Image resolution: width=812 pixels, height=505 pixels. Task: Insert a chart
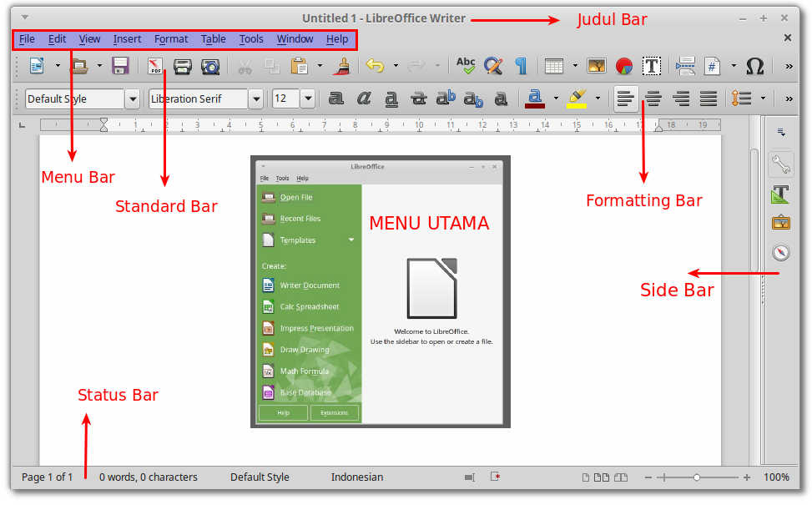tap(624, 66)
